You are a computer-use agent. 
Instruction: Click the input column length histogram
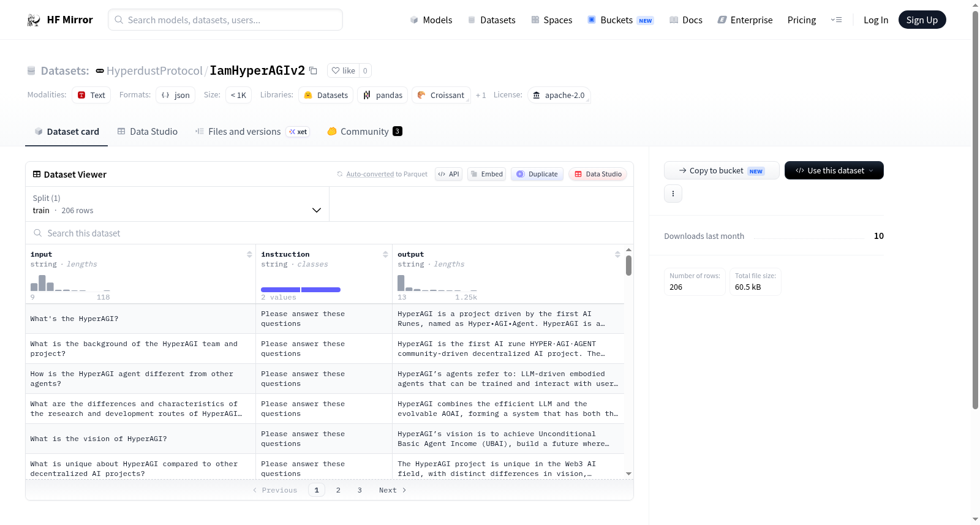click(x=70, y=282)
